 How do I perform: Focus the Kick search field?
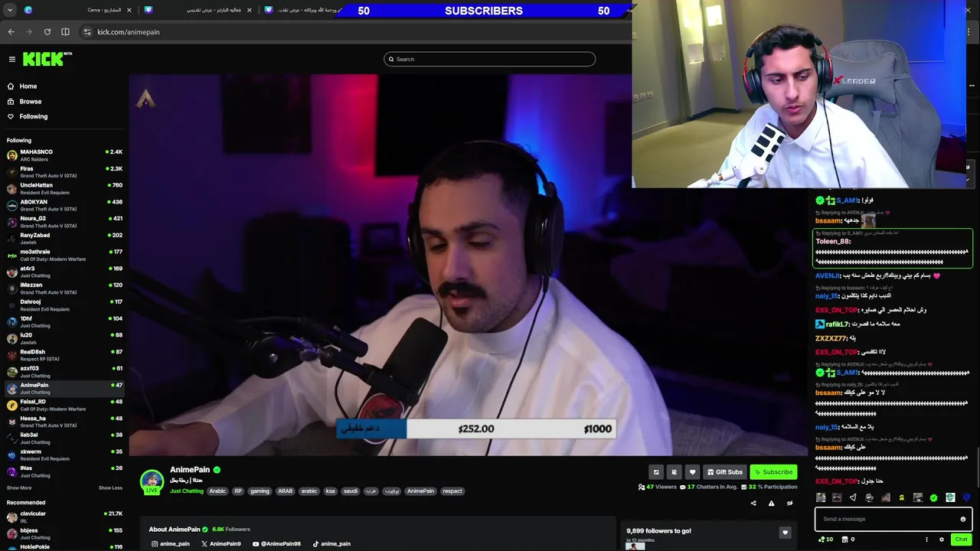(x=489, y=59)
